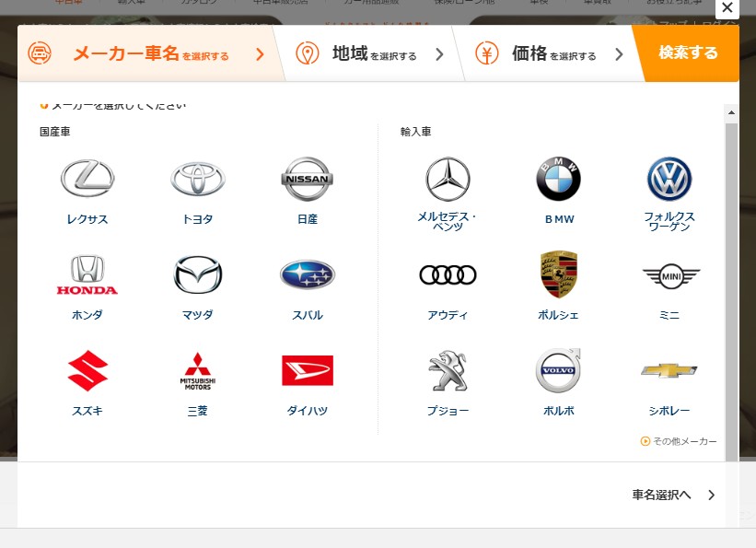Image resolution: width=756 pixels, height=548 pixels.
Task: Pick the Volkswagen VW logo
Action: (669, 179)
